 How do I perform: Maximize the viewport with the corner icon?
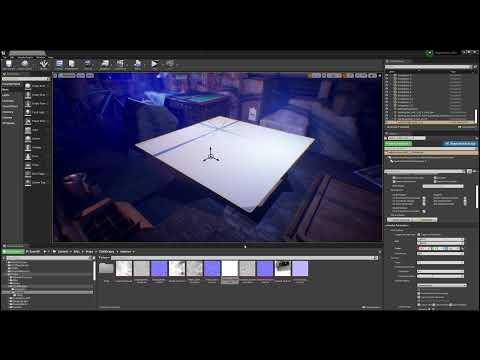point(379,76)
